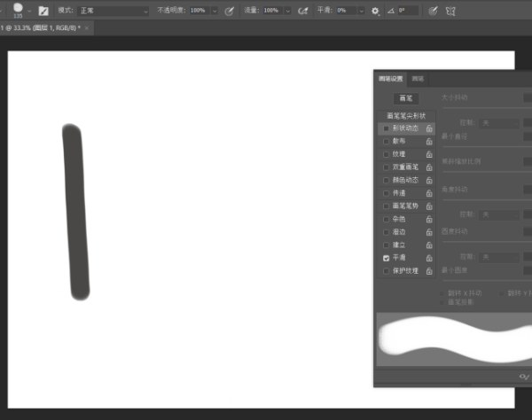Open symmetry paint butterfly icon

tap(450, 12)
